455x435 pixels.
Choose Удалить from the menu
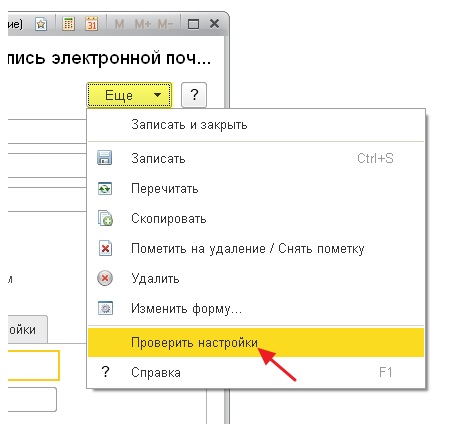(256, 279)
